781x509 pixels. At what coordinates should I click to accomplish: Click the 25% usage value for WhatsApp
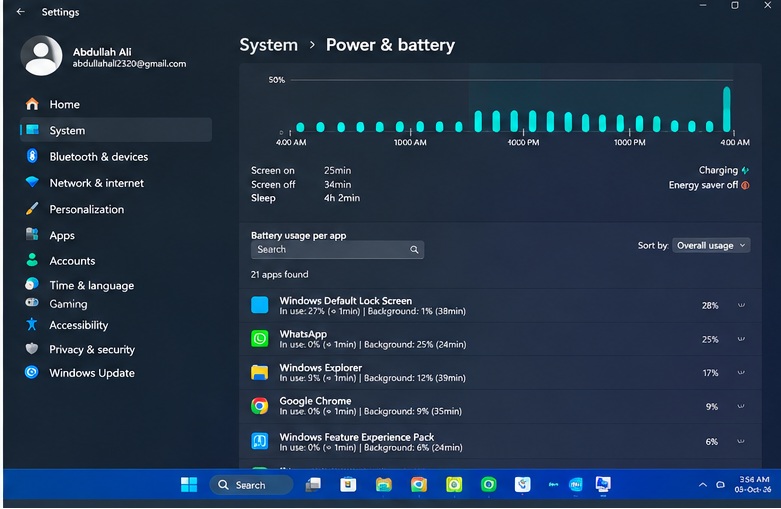(x=710, y=339)
